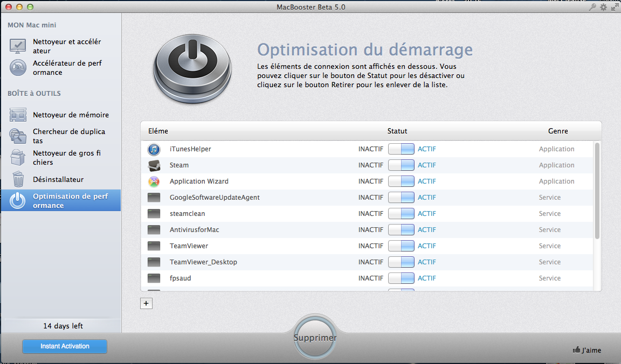Disable GoogleSoftwareUpdateAgent with its switch

click(x=401, y=198)
